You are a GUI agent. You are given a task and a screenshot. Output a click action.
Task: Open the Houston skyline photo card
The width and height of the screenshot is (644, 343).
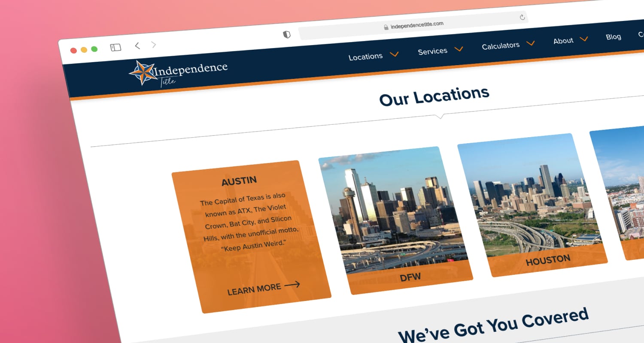point(532,205)
